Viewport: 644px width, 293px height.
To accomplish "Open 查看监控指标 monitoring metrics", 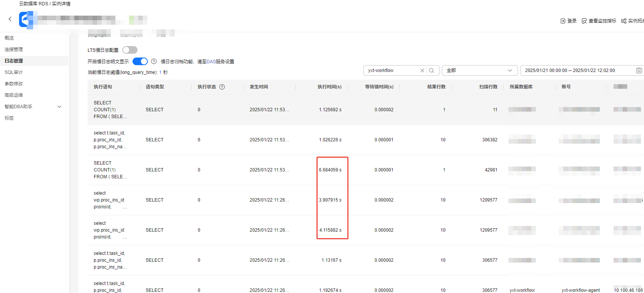I will [599, 21].
